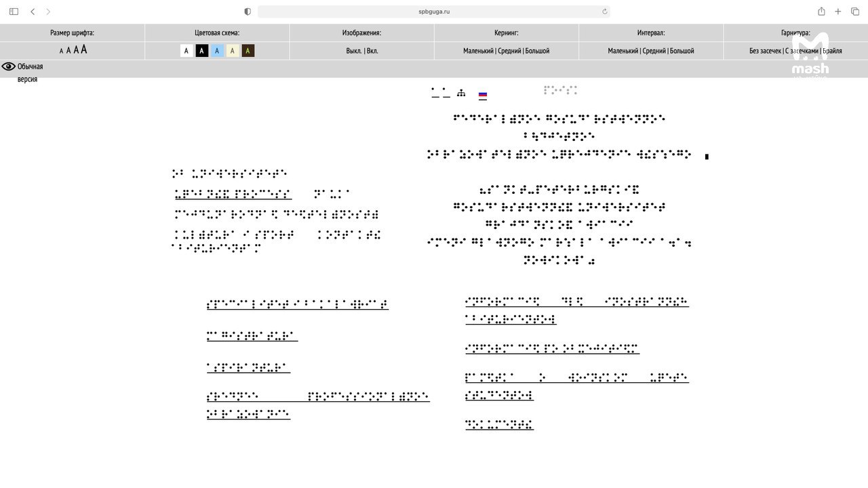
Task: Turn images off with Выкл.
Action: 353,51
